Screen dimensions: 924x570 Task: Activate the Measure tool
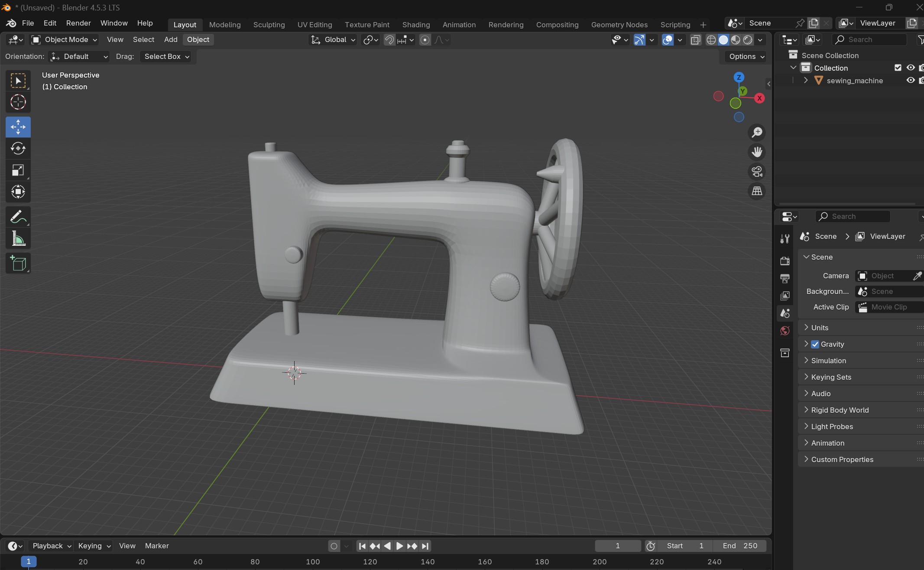[18, 239]
